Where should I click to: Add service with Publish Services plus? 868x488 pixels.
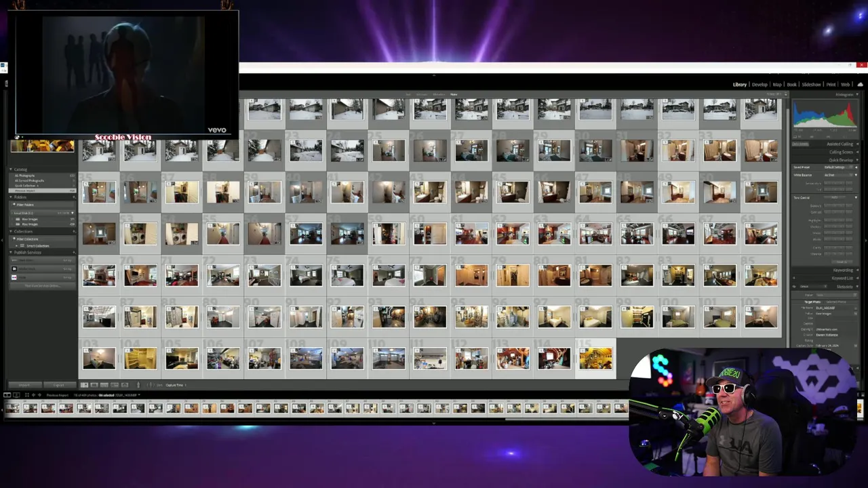pyautogui.click(x=73, y=252)
